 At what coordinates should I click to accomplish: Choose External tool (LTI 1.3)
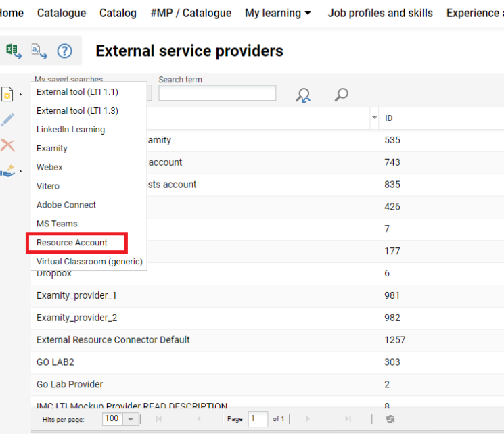(x=77, y=111)
